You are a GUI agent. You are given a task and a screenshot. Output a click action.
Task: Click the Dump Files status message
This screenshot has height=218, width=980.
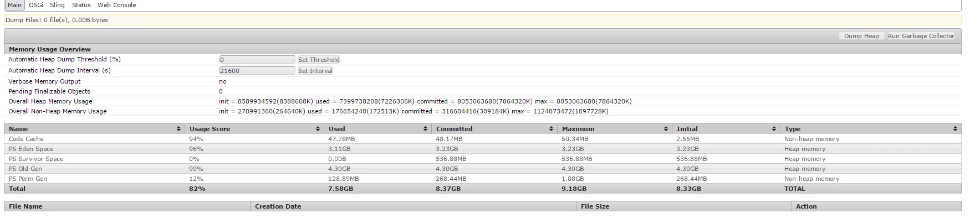(x=57, y=20)
